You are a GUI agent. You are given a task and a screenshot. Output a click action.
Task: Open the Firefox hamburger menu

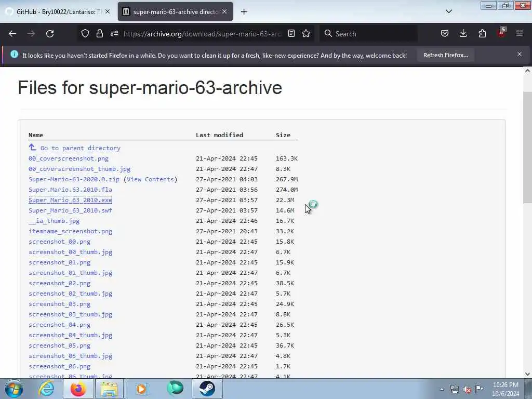pos(520,33)
